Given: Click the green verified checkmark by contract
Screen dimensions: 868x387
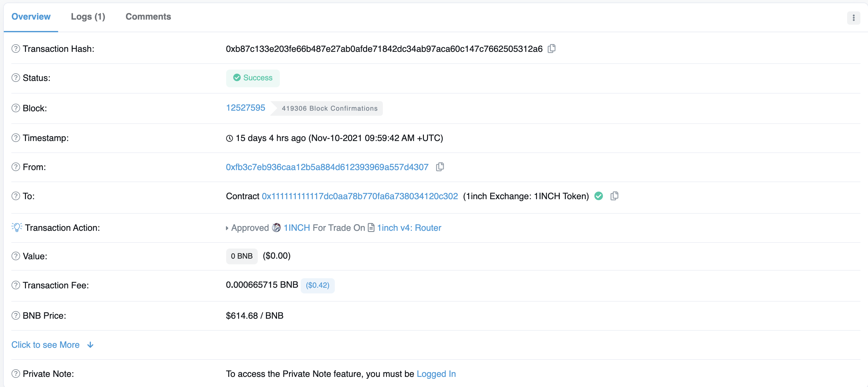Looking at the screenshot, I should [x=599, y=196].
